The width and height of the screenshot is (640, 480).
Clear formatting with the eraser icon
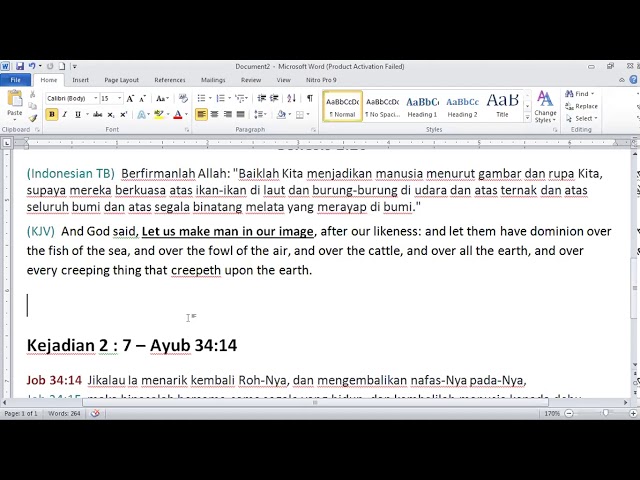[x=183, y=98]
